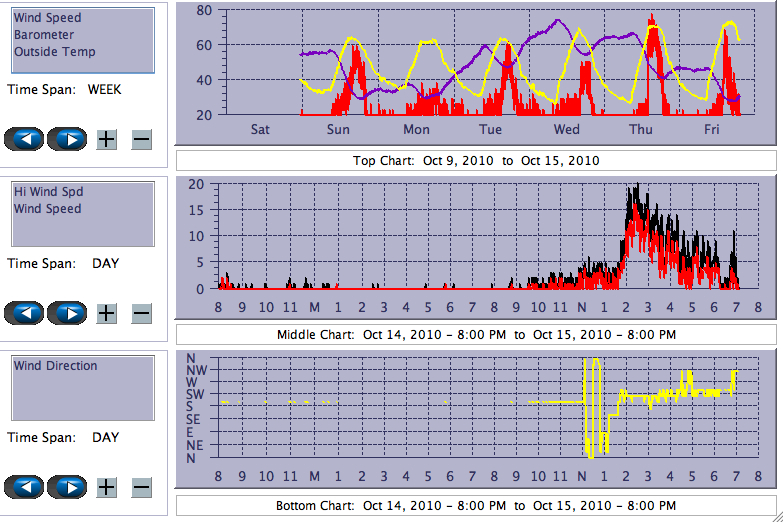783x523 pixels.
Task: Select Wind Speed in top chart list
Action: [48, 18]
